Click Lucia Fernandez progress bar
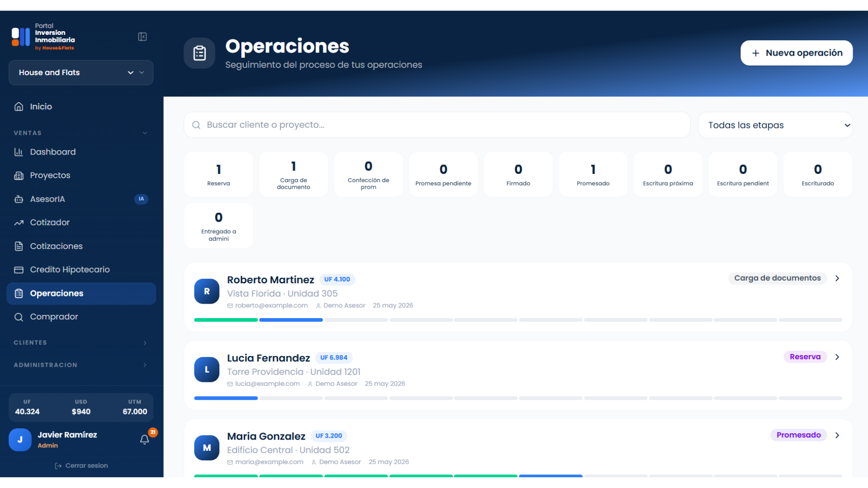Image resolution: width=868 pixels, height=488 pixels. [518, 398]
